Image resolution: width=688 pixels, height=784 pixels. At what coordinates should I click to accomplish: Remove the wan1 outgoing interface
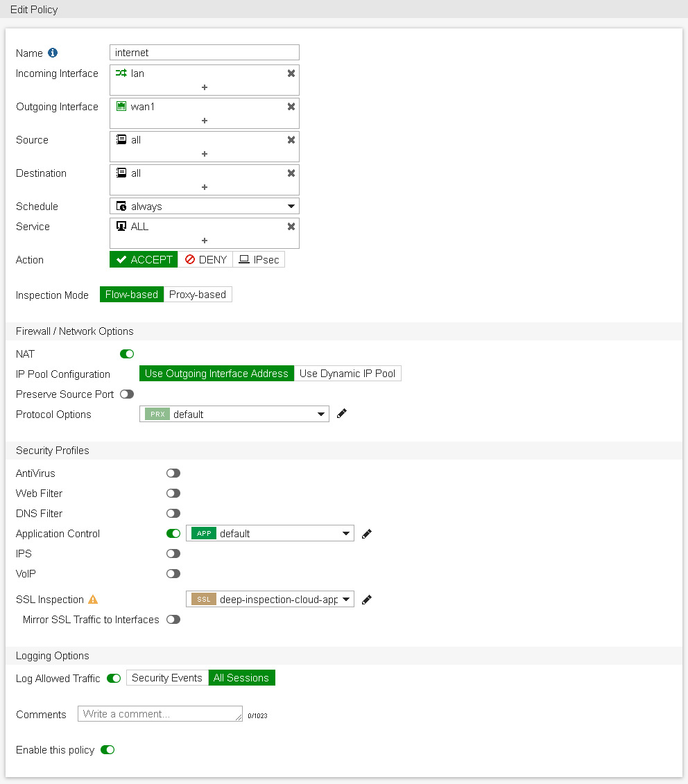pos(291,106)
